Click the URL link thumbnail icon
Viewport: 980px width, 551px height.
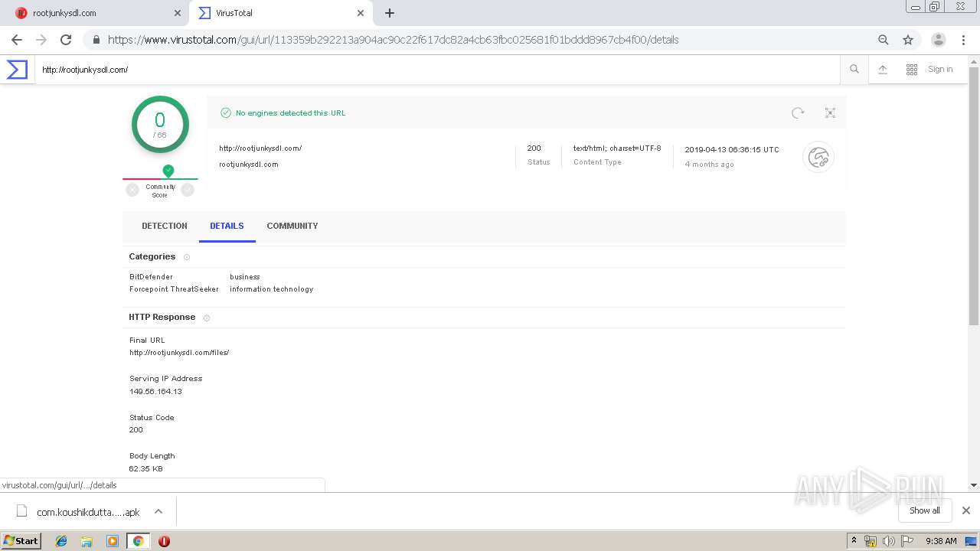818,157
